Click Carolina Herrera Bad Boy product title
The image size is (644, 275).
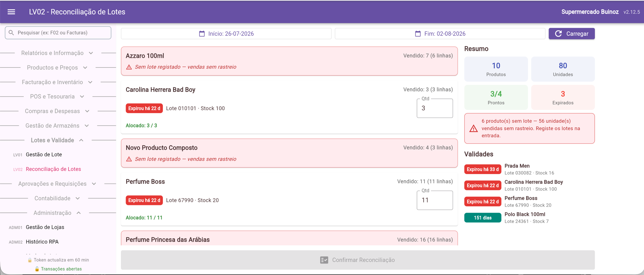tap(161, 90)
